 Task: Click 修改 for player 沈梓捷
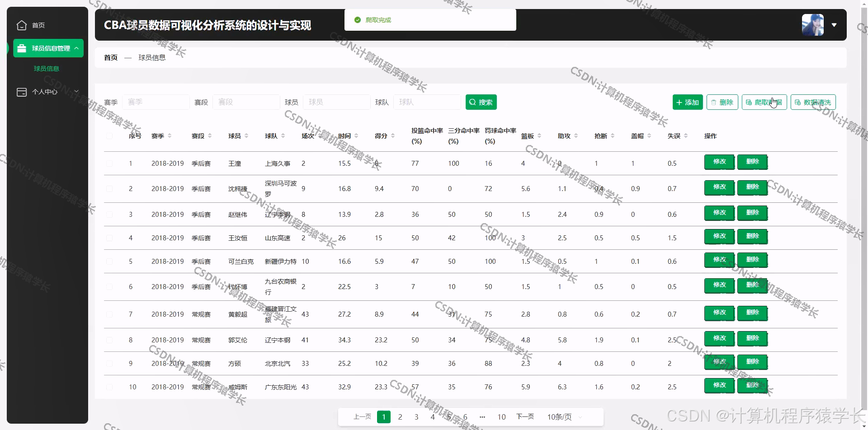pos(719,187)
